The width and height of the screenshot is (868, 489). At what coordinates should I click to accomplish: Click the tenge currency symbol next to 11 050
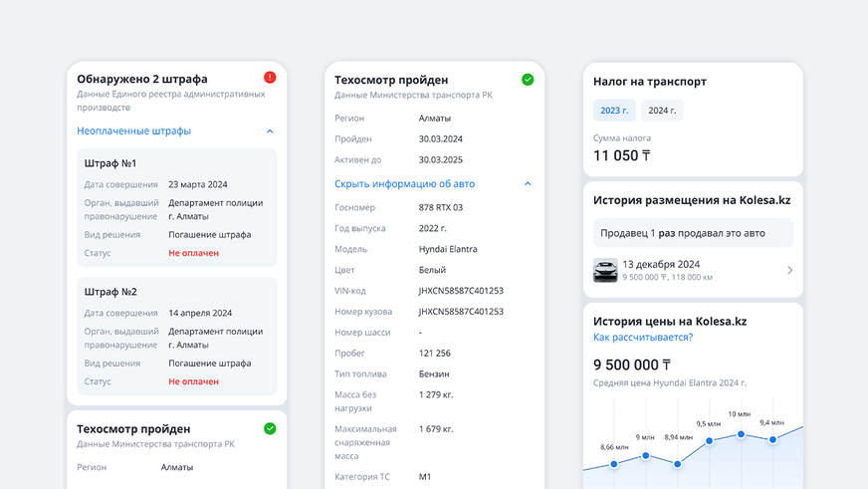point(645,155)
